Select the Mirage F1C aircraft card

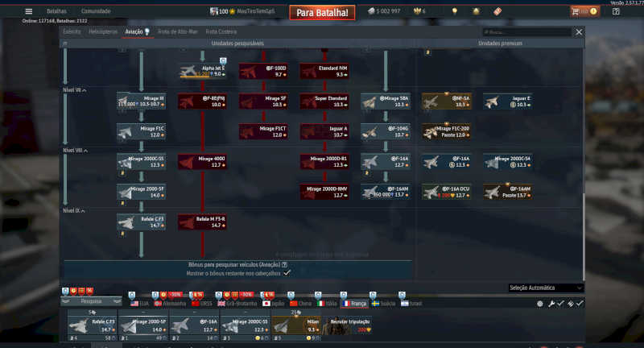coord(141,131)
